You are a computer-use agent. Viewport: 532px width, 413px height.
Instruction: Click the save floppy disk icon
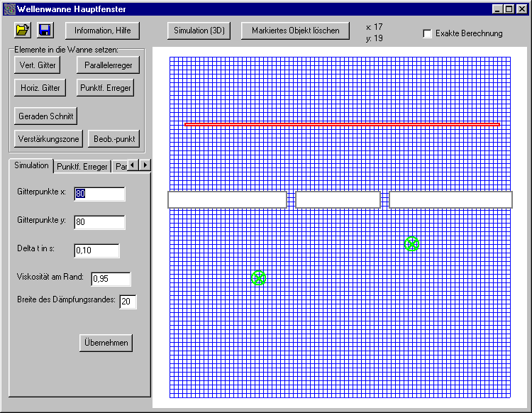tap(45, 30)
